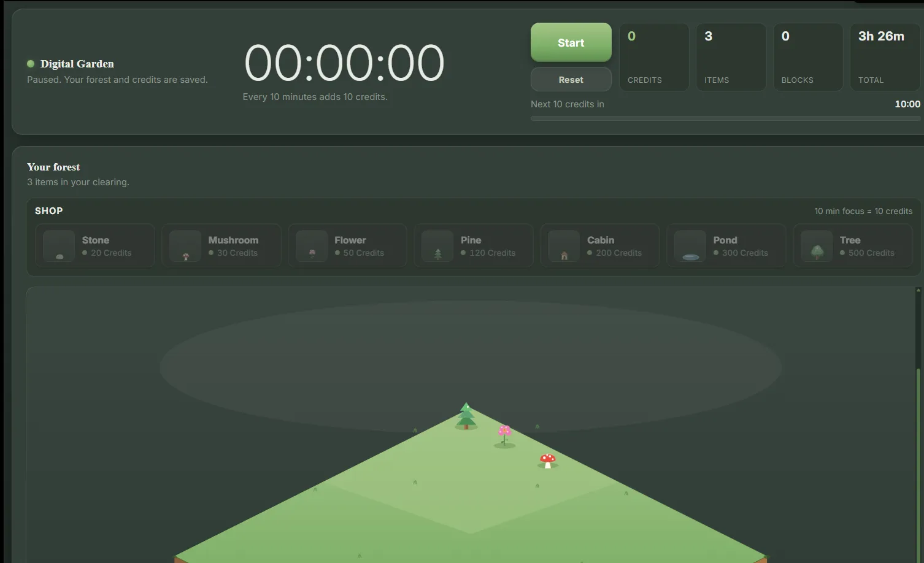Click the 10:00 countdown value
This screenshot has width=924, height=563.
(x=907, y=104)
